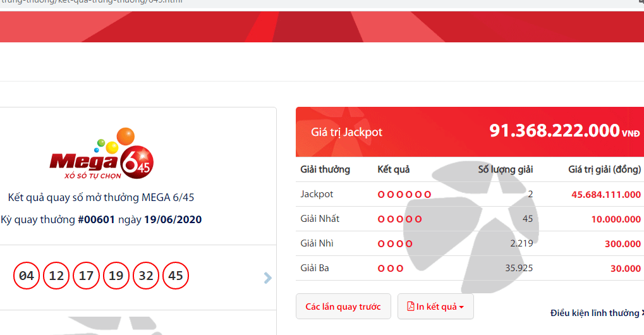Click the draw number #00601
The width and height of the screenshot is (644, 335).
(x=97, y=220)
